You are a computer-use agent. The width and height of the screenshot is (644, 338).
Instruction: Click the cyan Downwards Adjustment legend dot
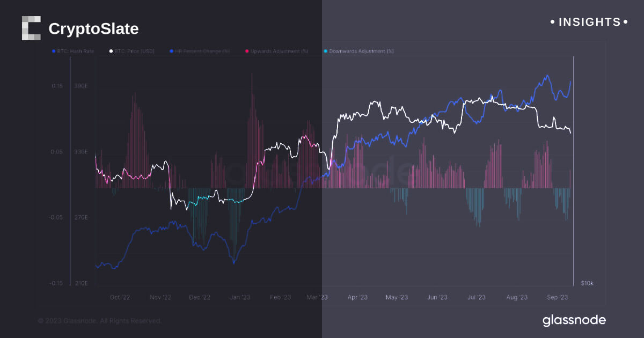pyautogui.click(x=326, y=51)
